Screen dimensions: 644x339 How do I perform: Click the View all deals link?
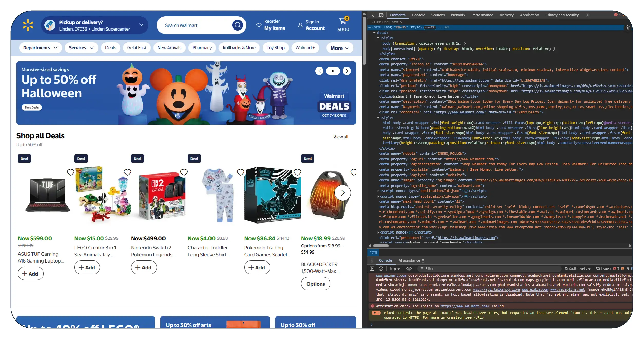[341, 137]
